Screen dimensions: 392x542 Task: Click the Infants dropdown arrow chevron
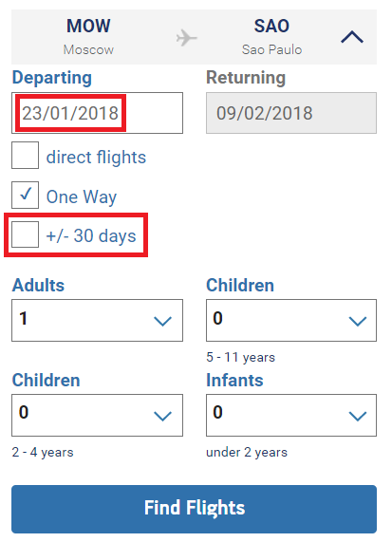pyautogui.click(x=358, y=416)
